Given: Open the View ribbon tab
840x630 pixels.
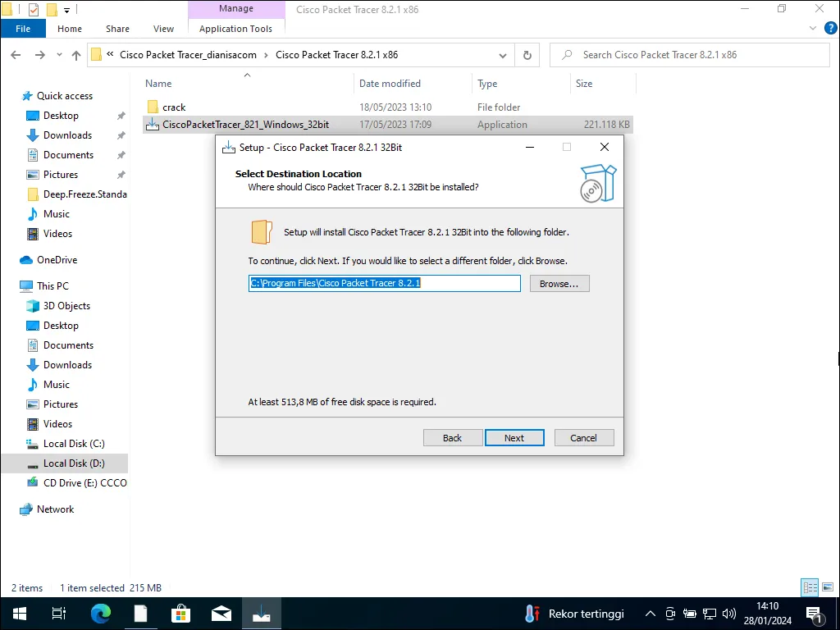Looking at the screenshot, I should click(164, 29).
